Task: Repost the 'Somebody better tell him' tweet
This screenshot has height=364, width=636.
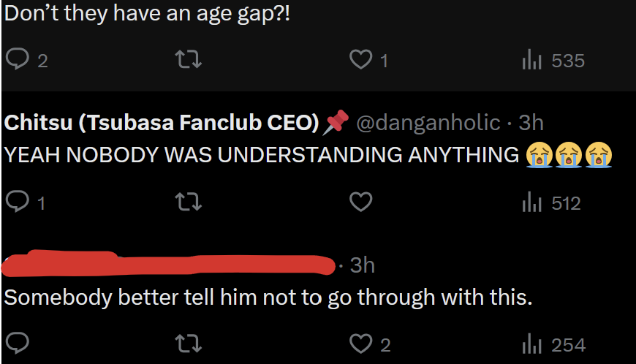Action: [x=189, y=343]
